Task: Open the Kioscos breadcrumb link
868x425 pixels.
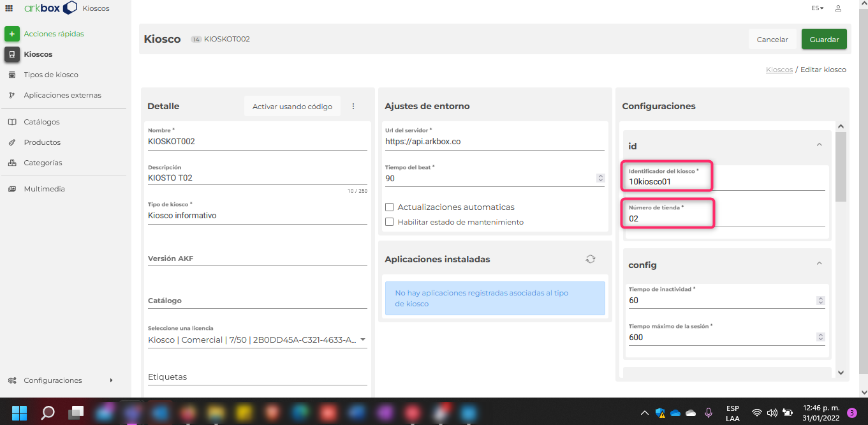Action: pos(779,69)
